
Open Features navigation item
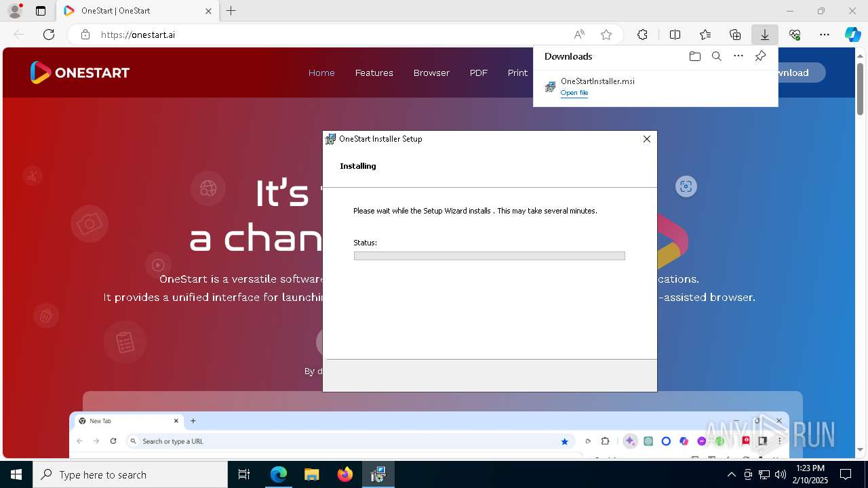(374, 73)
